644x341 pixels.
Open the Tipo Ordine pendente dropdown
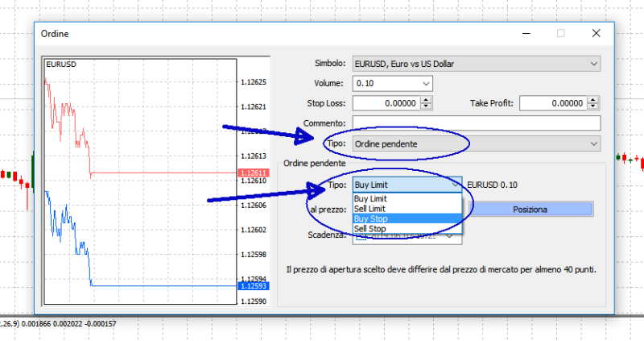(594, 143)
